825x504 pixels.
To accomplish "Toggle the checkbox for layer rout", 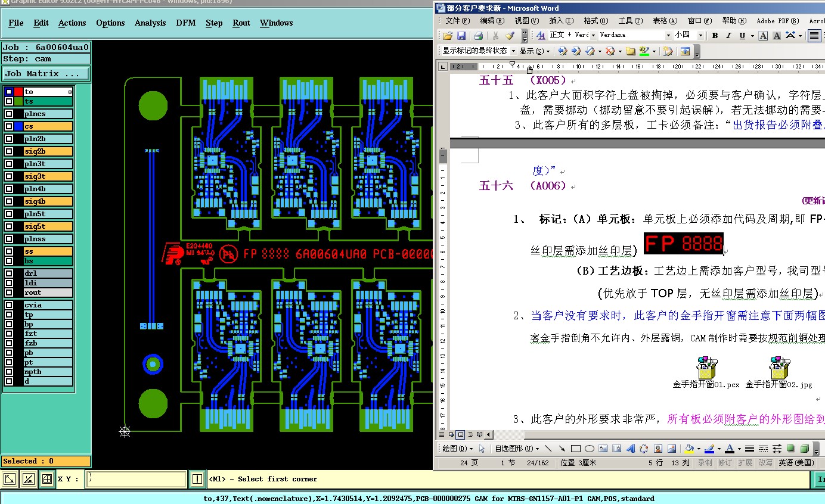I will tap(8, 293).
